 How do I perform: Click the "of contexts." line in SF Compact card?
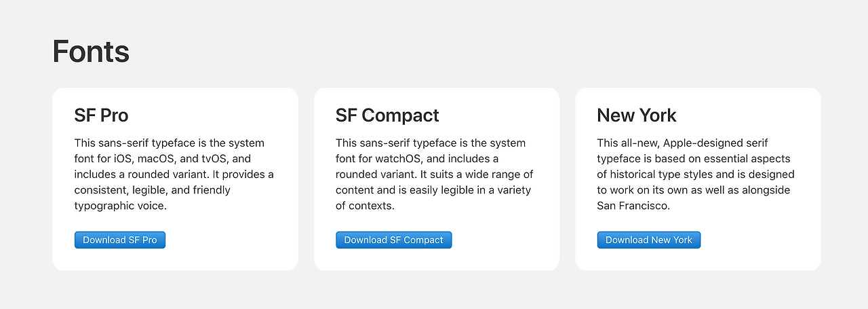pos(365,205)
